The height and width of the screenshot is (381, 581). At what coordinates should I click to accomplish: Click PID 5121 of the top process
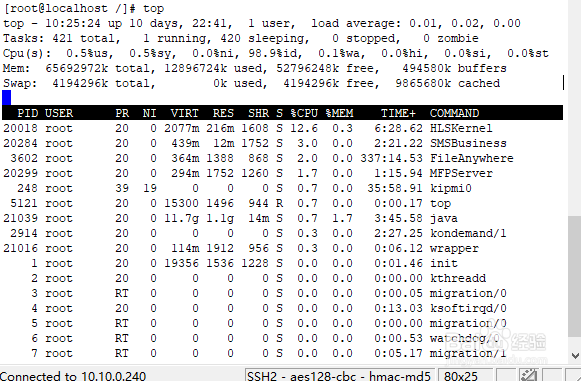tap(24, 203)
